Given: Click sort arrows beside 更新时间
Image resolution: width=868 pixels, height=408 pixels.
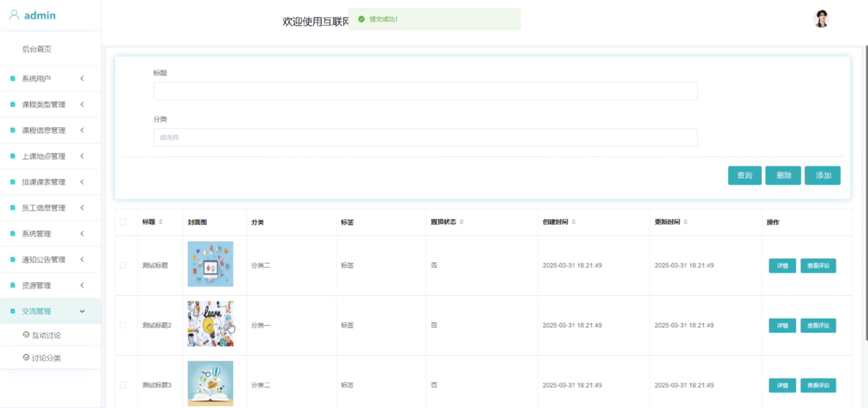Looking at the screenshot, I should [x=685, y=222].
